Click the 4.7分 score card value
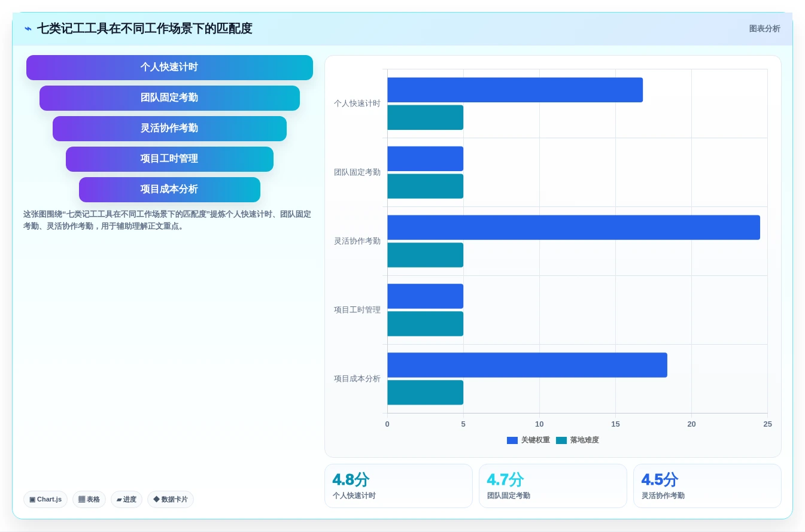805x532 pixels. 505,480
